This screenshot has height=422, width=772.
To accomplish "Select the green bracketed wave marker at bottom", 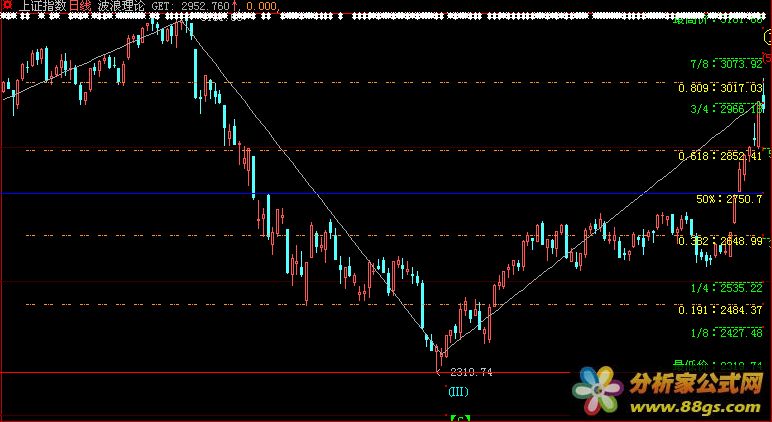I will pyautogui.click(x=460, y=419).
